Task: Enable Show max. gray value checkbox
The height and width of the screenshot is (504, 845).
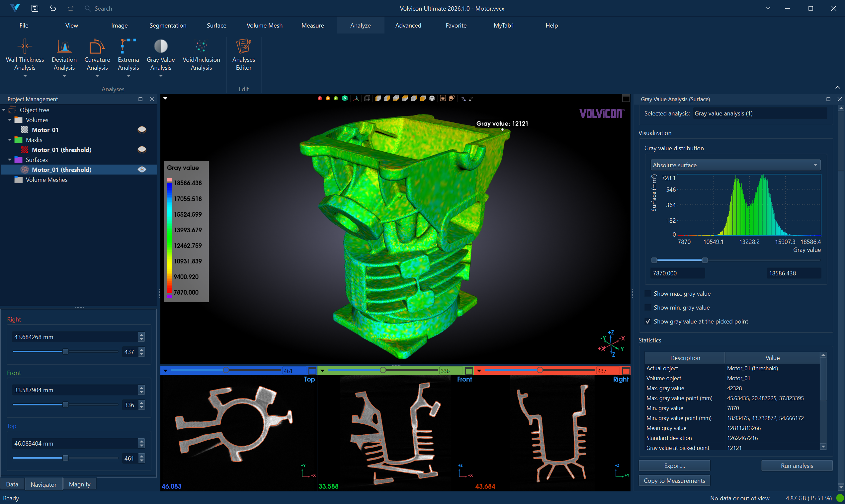Action: 648,293
